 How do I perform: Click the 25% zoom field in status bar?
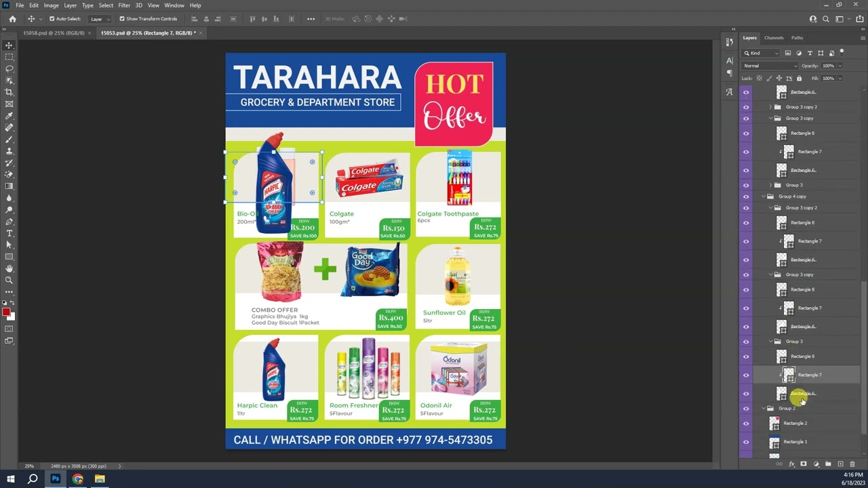29,466
